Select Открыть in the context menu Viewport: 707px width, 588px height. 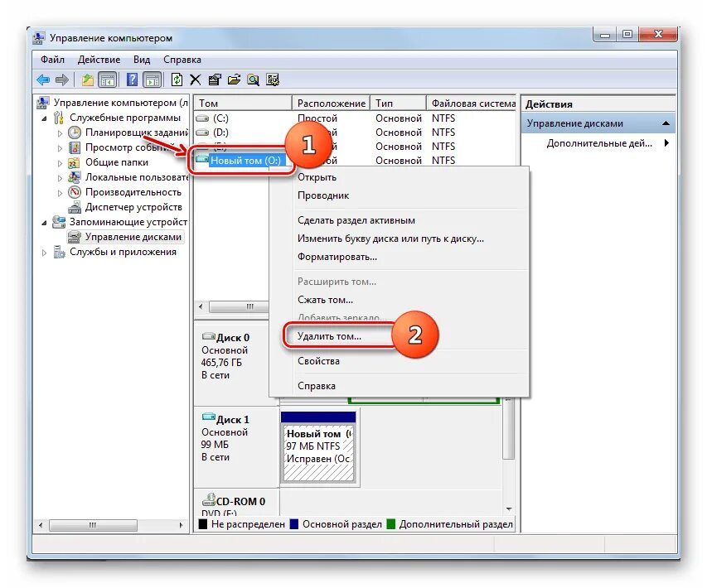(x=317, y=177)
